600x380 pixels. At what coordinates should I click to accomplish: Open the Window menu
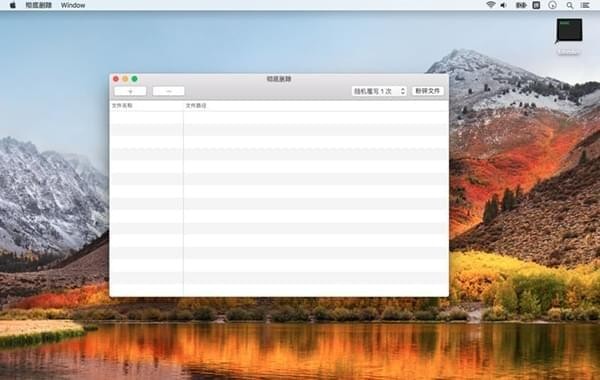pyautogui.click(x=73, y=5)
